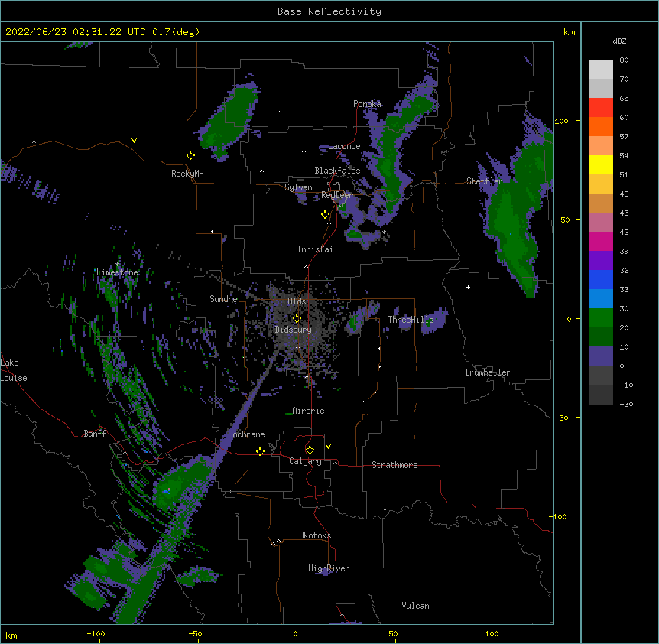Image resolution: width=659 pixels, height=644 pixels.
Task: Click the yellow marker near RockyMH
Action: tap(191, 156)
